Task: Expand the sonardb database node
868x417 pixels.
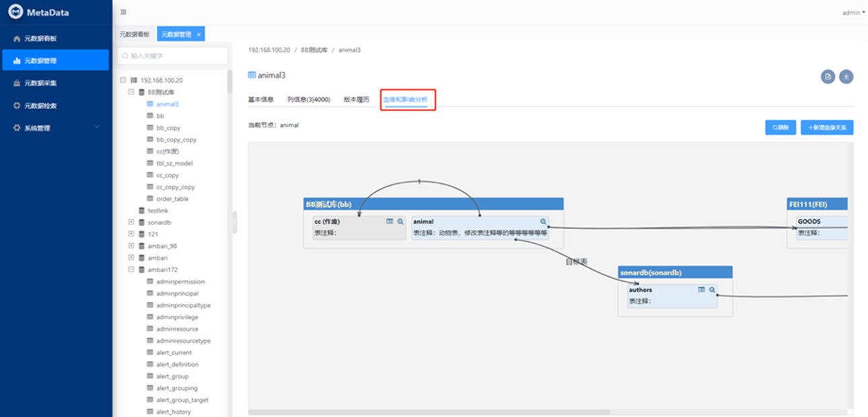Action: [131, 222]
